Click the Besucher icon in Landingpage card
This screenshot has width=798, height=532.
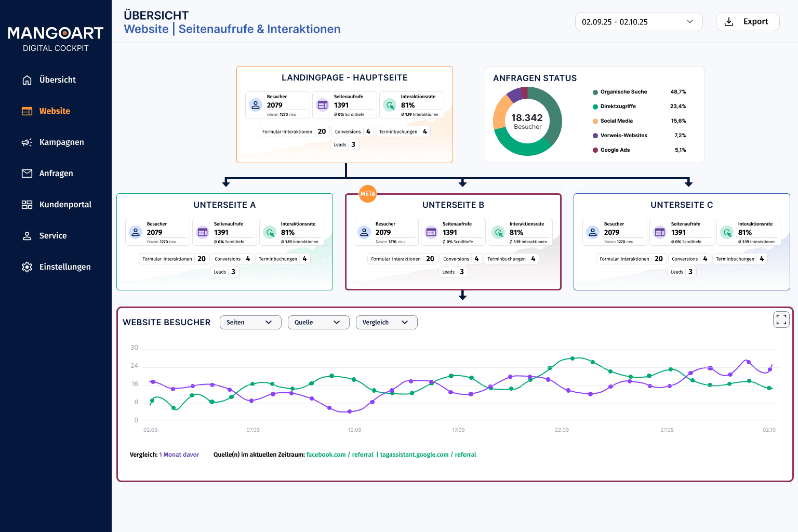pos(256,105)
